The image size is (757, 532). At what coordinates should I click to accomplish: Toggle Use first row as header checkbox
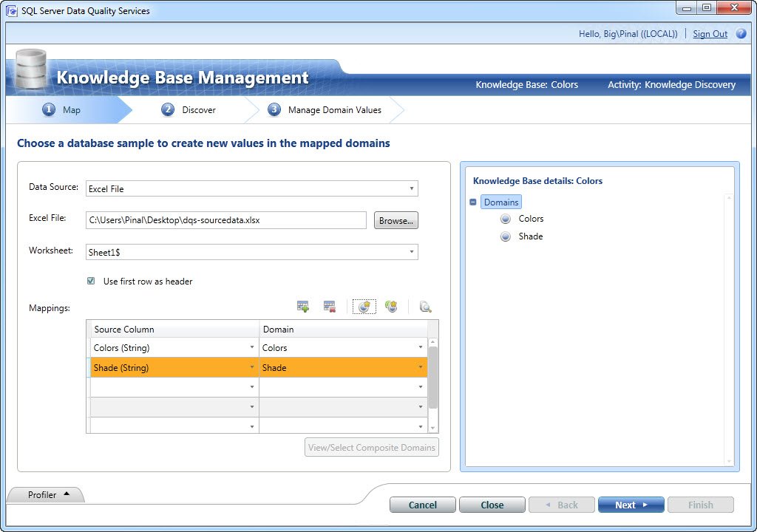(x=91, y=281)
